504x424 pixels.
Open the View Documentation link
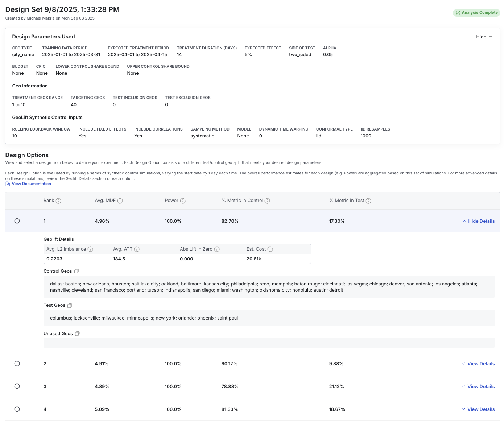click(32, 184)
